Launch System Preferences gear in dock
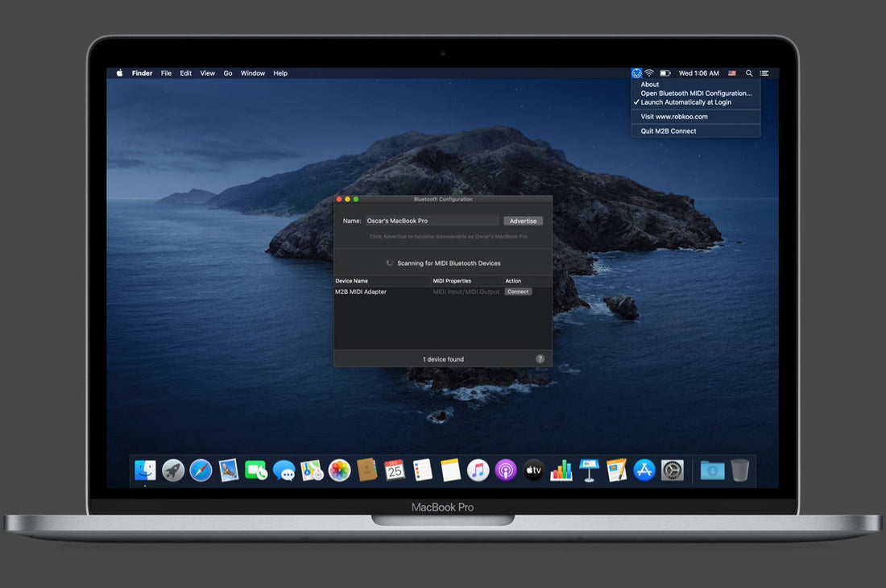886x588 pixels. [672, 470]
